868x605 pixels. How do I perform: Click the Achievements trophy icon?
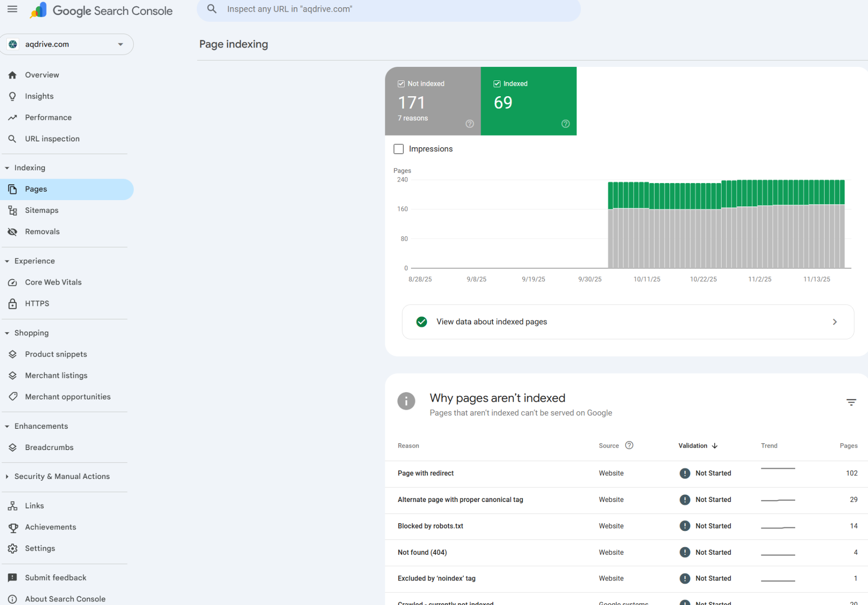point(13,527)
